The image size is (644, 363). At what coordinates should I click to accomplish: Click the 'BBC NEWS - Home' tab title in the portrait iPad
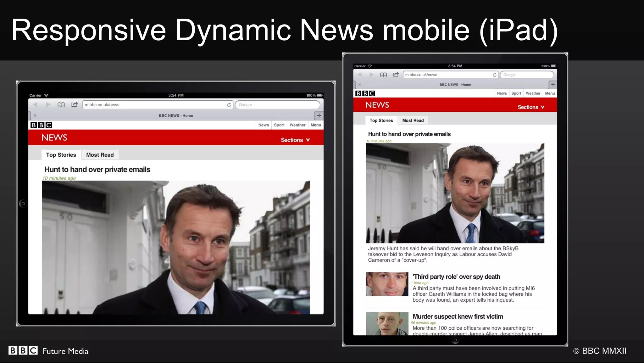(x=455, y=85)
